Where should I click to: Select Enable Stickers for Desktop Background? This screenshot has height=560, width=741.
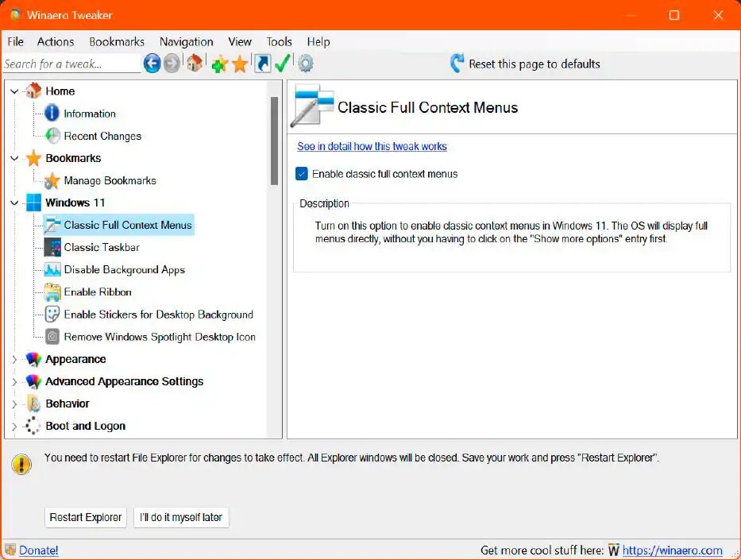click(158, 315)
